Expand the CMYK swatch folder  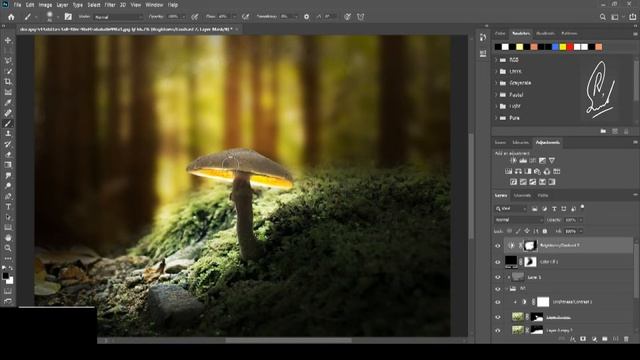coord(496,71)
